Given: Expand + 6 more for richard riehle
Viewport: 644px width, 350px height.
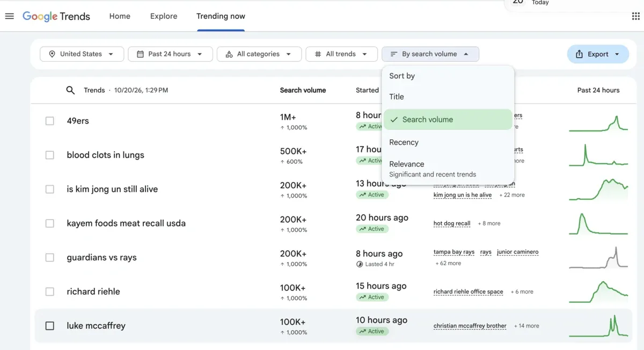Looking at the screenshot, I should 522,291.
